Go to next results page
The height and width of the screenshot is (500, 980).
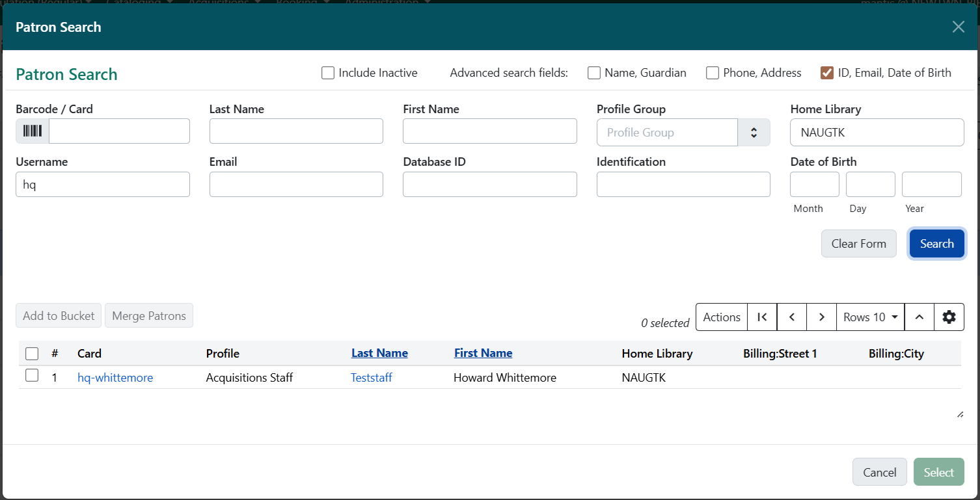tap(821, 317)
